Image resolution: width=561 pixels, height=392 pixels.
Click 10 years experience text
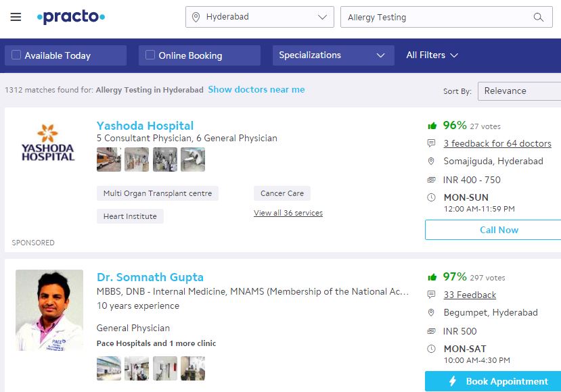(138, 306)
